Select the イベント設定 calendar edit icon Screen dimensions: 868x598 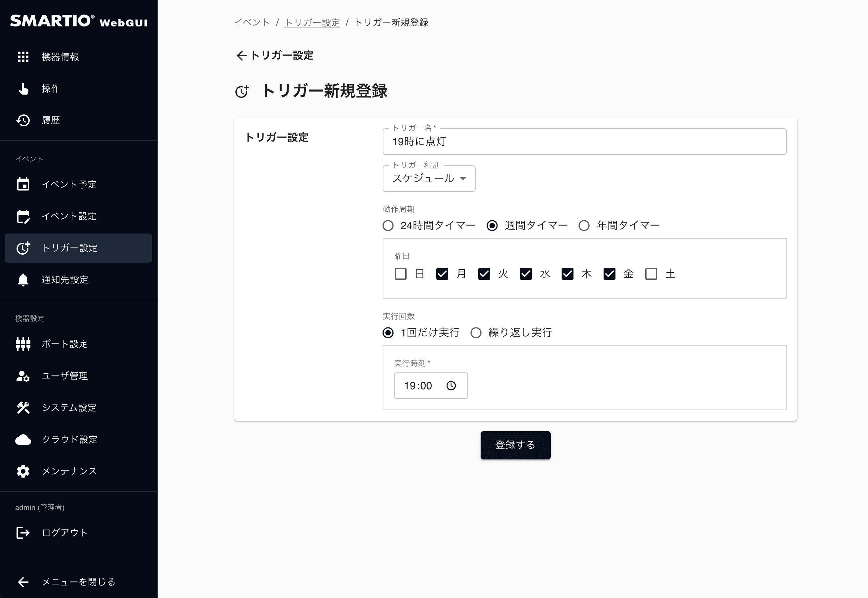23,216
